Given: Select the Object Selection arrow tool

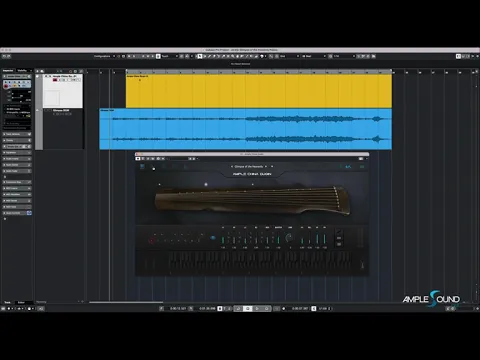Looking at the screenshot, I should [200, 56].
